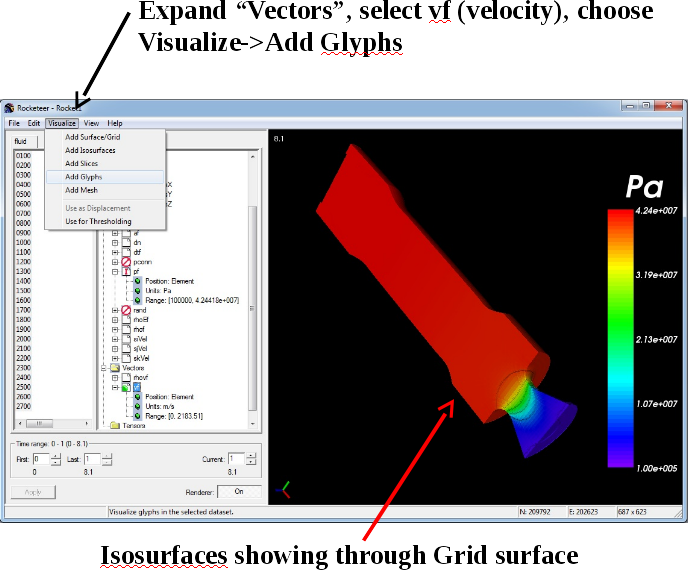Choose Use for Thresholding menu entry
Viewport: 688px width, 570px height.
coord(105,221)
